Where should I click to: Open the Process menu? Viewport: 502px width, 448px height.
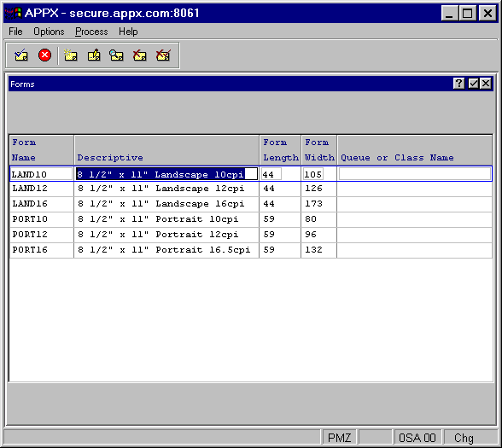[91, 32]
